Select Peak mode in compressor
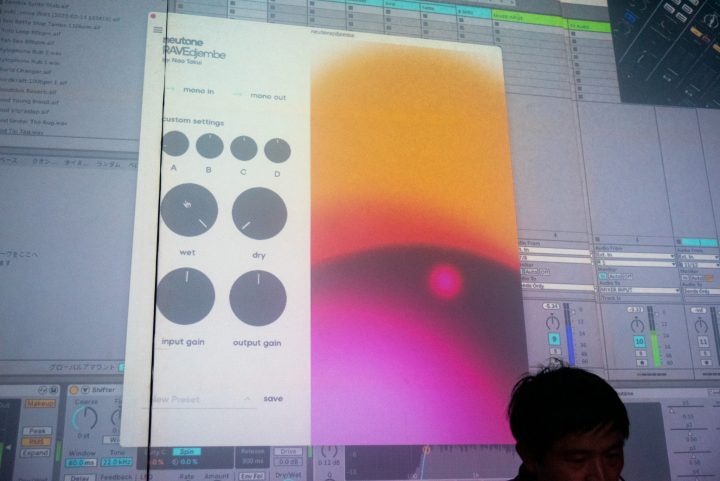720x481 pixels. [38, 431]
